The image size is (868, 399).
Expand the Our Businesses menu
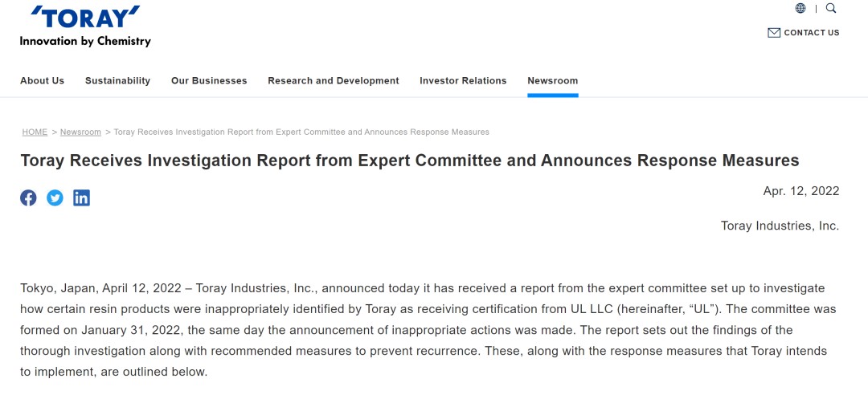(x=209, y=81)
